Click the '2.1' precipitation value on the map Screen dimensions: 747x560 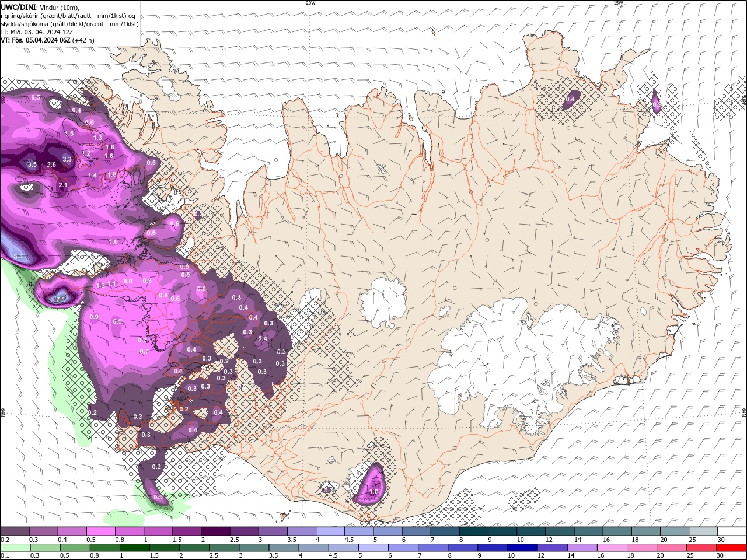point(62,185)
